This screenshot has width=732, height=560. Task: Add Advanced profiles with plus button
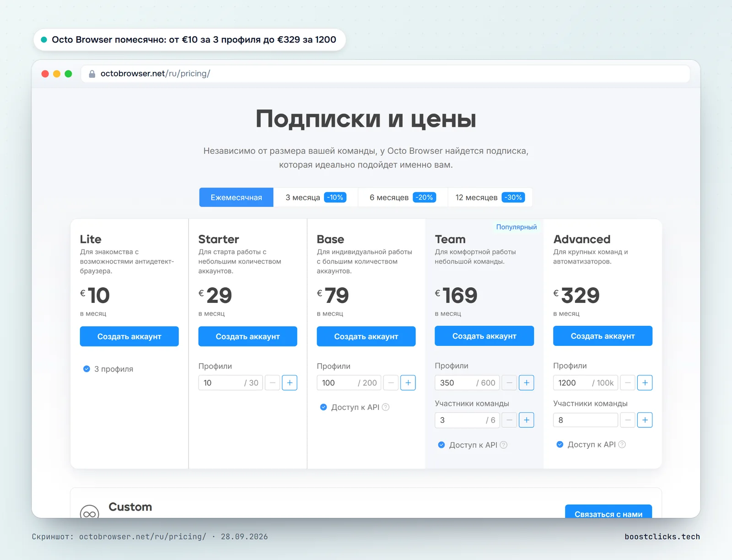tap(645, 382)
